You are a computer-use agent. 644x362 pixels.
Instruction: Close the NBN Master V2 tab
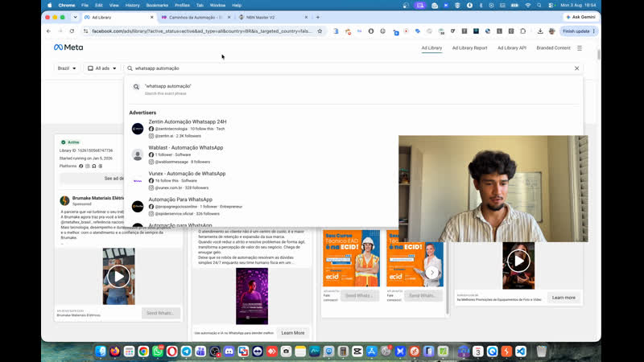pyautogui.click(x=306, y=17)
